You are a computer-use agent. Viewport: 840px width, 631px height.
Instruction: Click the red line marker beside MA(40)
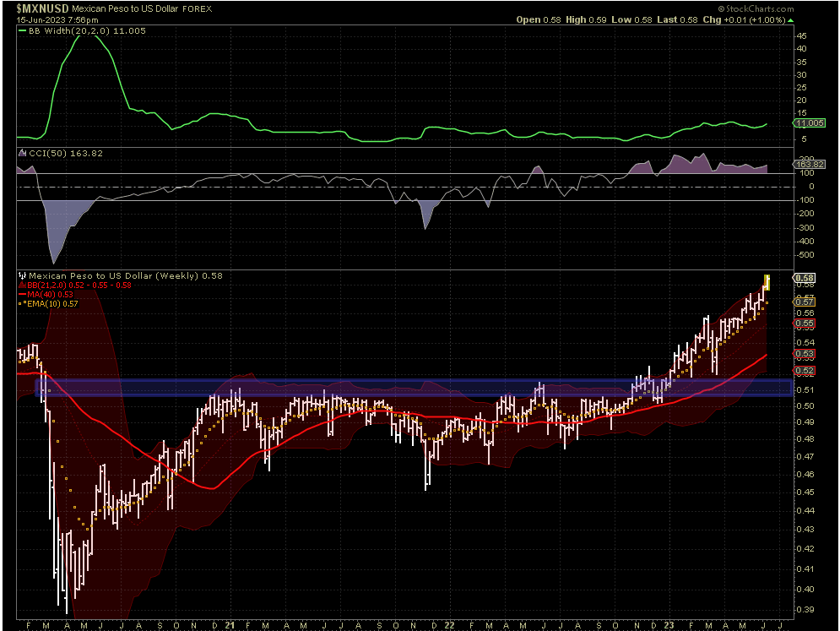click(22, 294)
